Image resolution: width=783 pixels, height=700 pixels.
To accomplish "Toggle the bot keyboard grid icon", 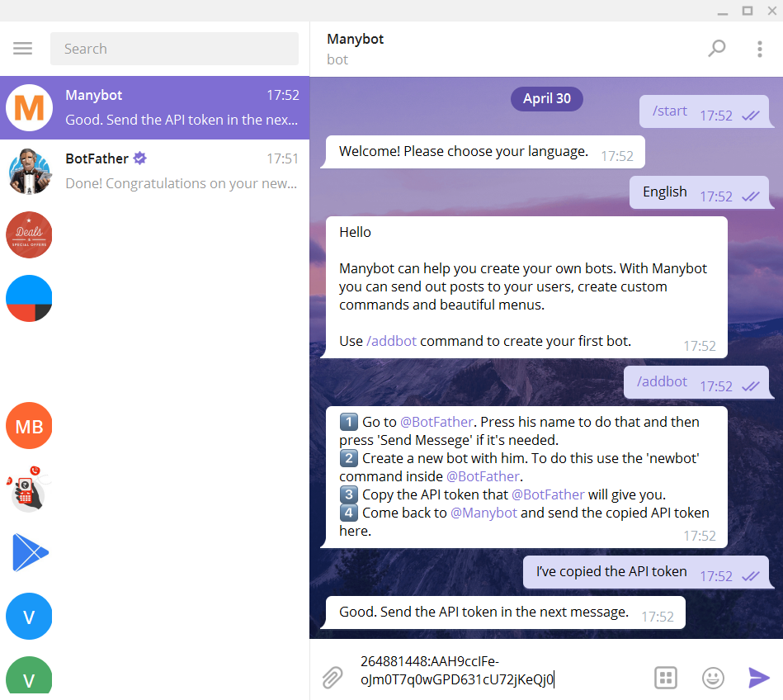I will click(666, 678).
